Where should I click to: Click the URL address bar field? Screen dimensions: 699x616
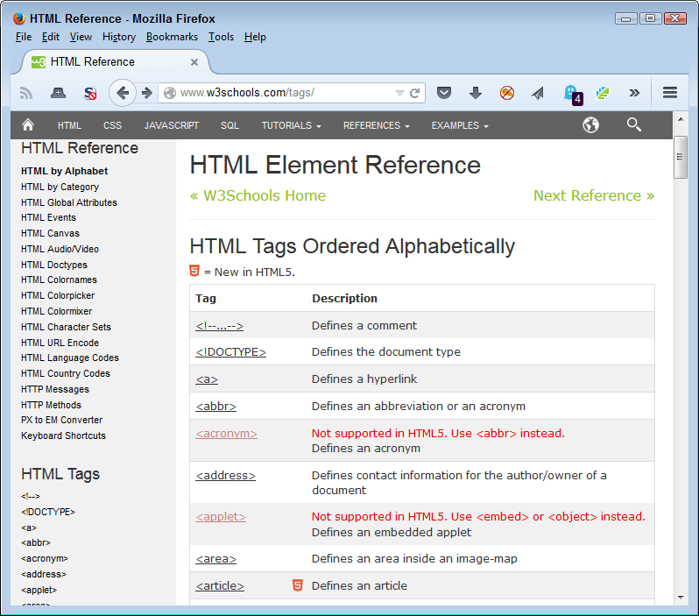coord(280,93)
